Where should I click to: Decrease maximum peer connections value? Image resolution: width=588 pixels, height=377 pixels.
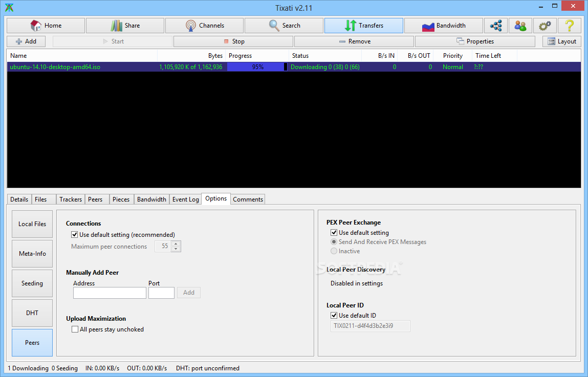[176, 249]
